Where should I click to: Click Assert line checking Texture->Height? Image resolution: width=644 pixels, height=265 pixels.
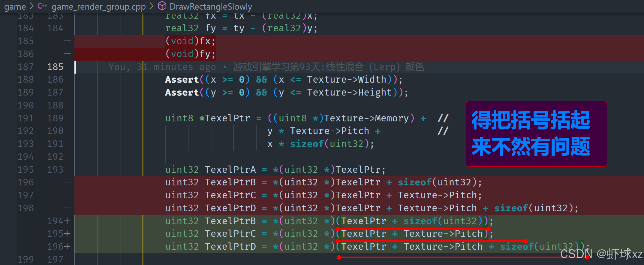coord(287,93)
